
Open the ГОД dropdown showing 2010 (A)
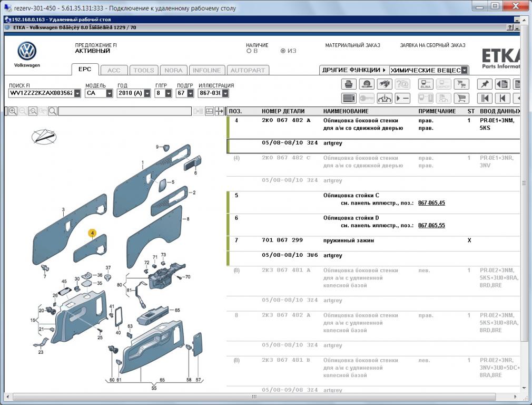pyautogui.click(x=147, y=93)
